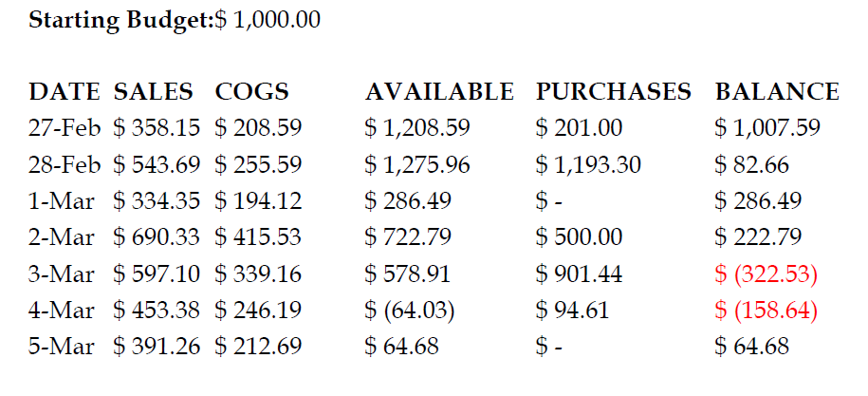
Task: Select the $1,007.59 balance cell
Action: pyautogui.click(x=766, y=128)
